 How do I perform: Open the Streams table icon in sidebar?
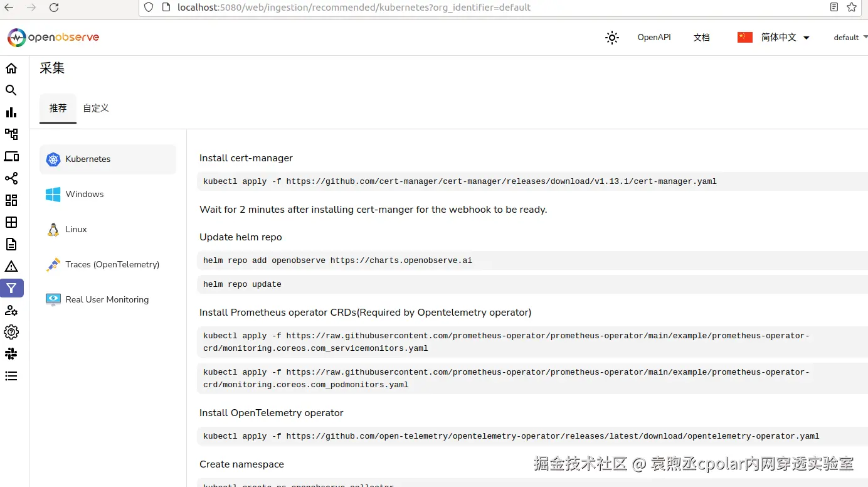[11, 222]
